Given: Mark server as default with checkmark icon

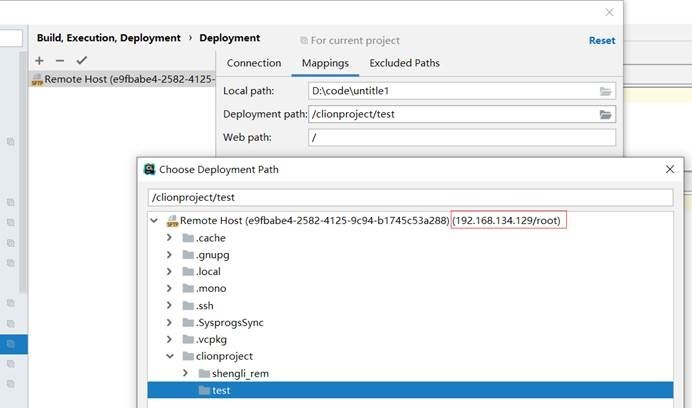Looking at the screenshot, I should pos(81,60).
